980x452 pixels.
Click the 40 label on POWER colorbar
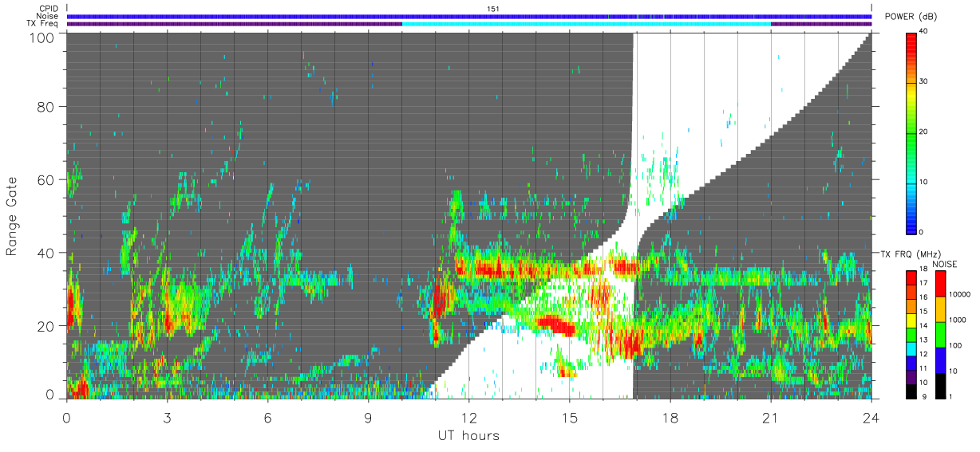(924, 31)
